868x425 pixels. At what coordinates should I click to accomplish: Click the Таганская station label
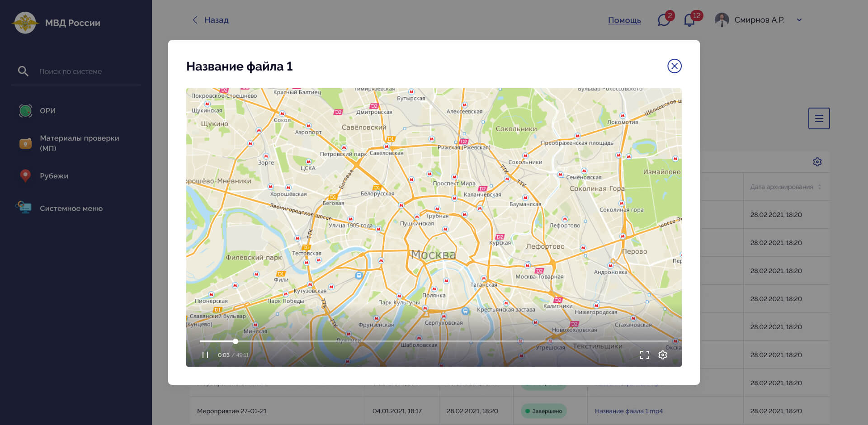point(484,285)
